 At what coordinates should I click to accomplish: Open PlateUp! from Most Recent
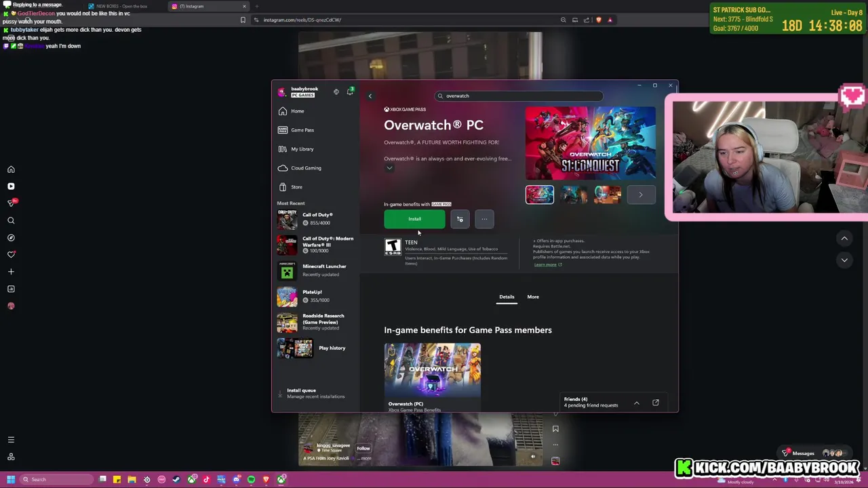316,296
